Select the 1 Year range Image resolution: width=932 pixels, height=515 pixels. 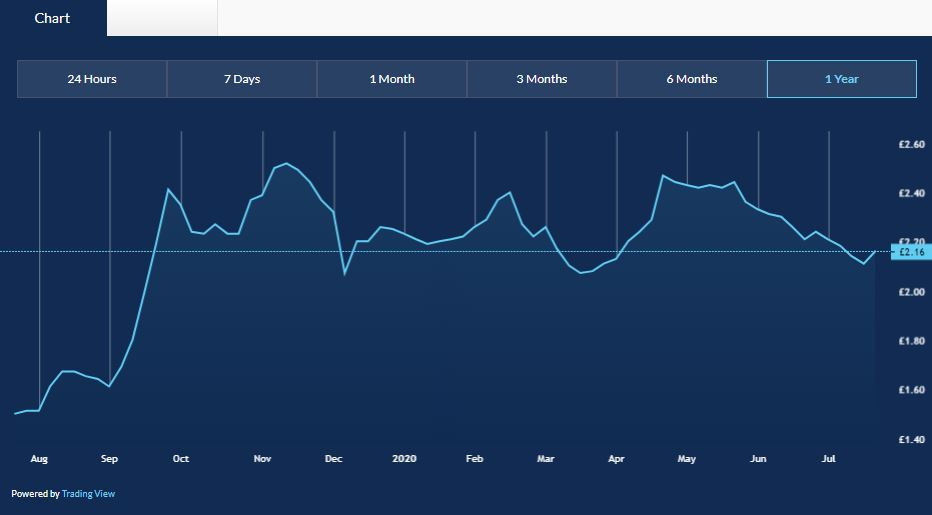point(842,78)
